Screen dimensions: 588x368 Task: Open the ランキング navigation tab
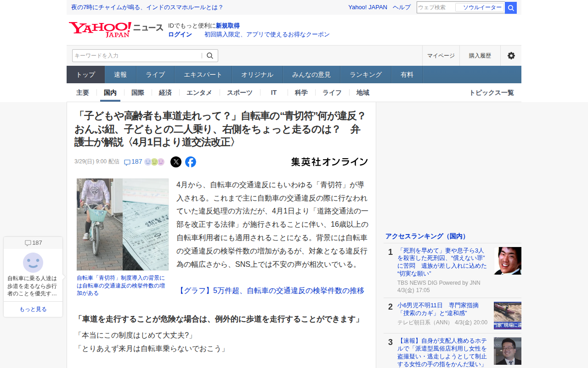366,75
